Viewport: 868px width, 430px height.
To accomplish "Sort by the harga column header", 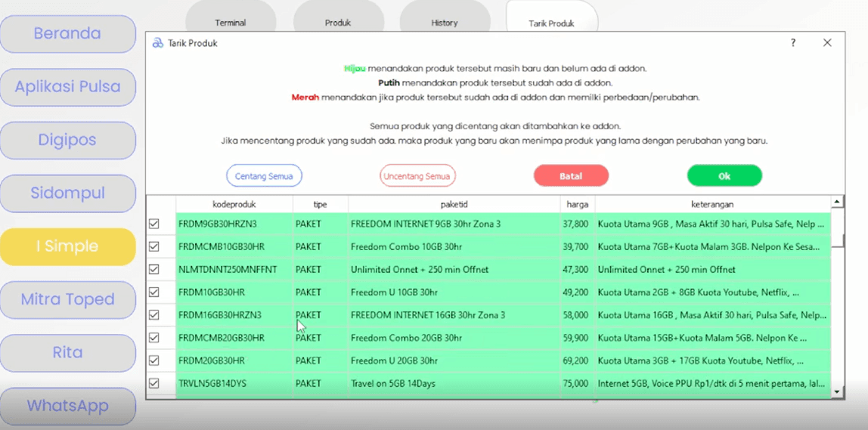I will pyautogui.click(x=577, y=204).
